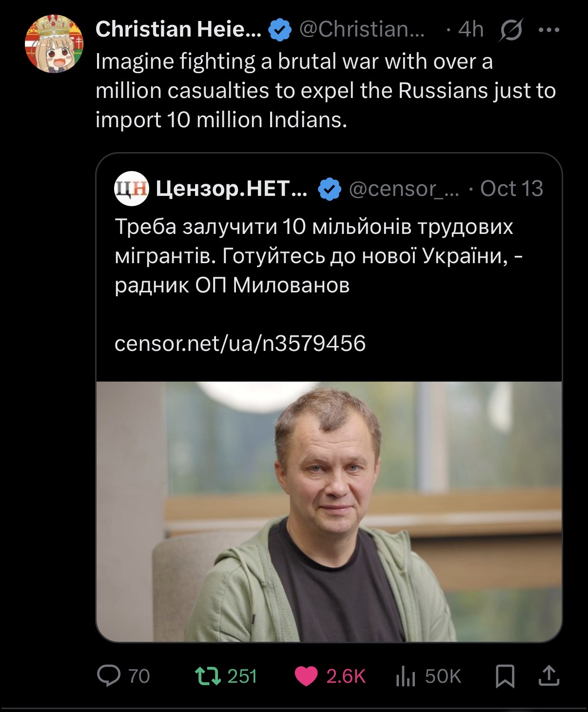The height and width of the screenshot is (712, 588).
Task: Open the quoted post's photo of man
Action: [x=329, y=512]
